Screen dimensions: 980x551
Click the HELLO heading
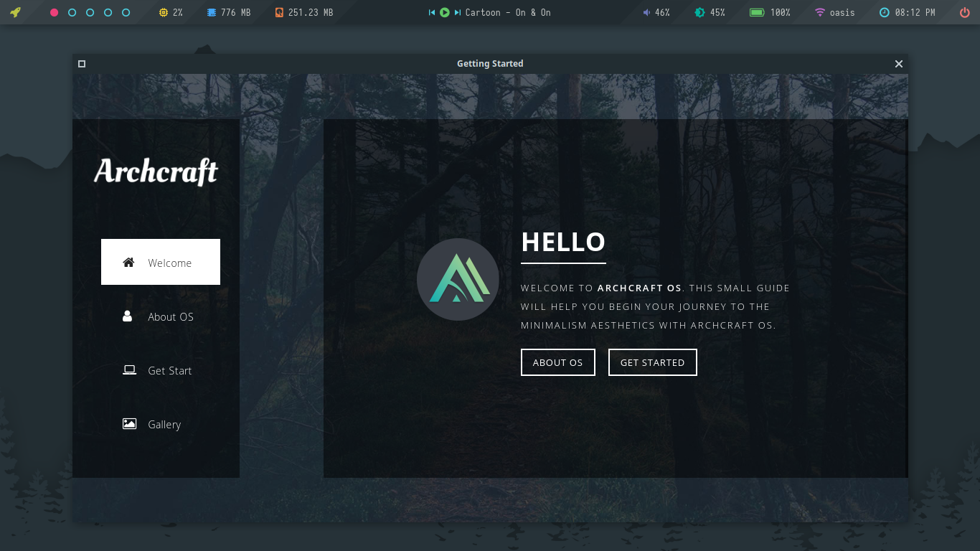pyautogui.click(x=563, y=242)
